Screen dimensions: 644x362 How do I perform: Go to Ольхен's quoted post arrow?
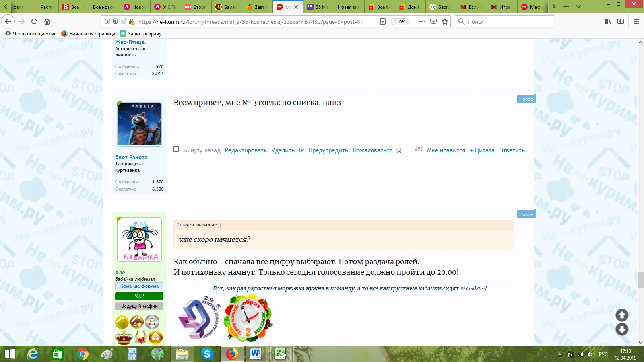[x=220, y=225]
